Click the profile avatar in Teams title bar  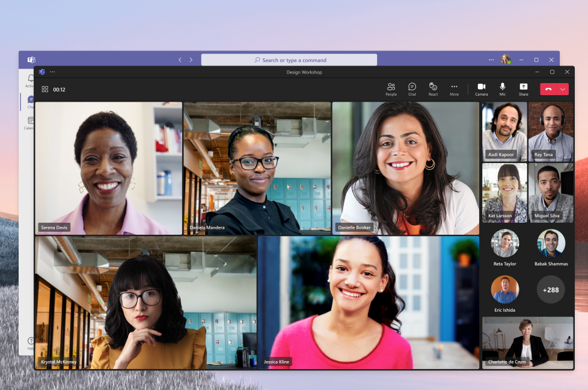coord(506,60)
